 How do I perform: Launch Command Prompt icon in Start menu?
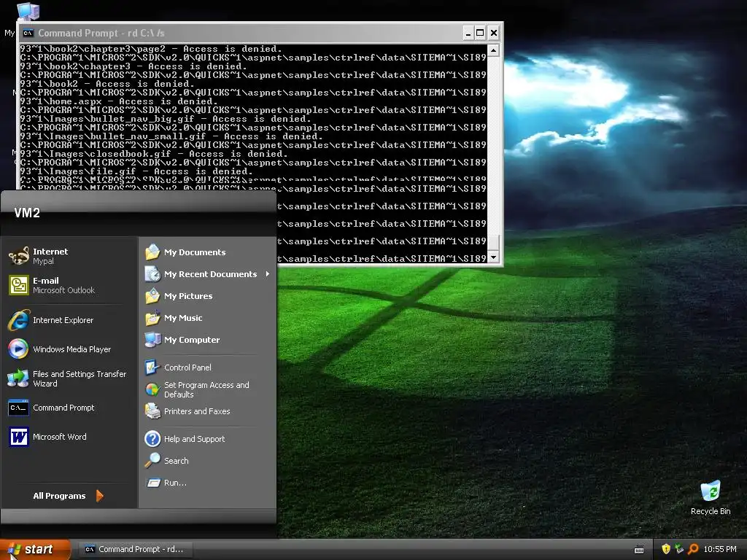point(18,408)
